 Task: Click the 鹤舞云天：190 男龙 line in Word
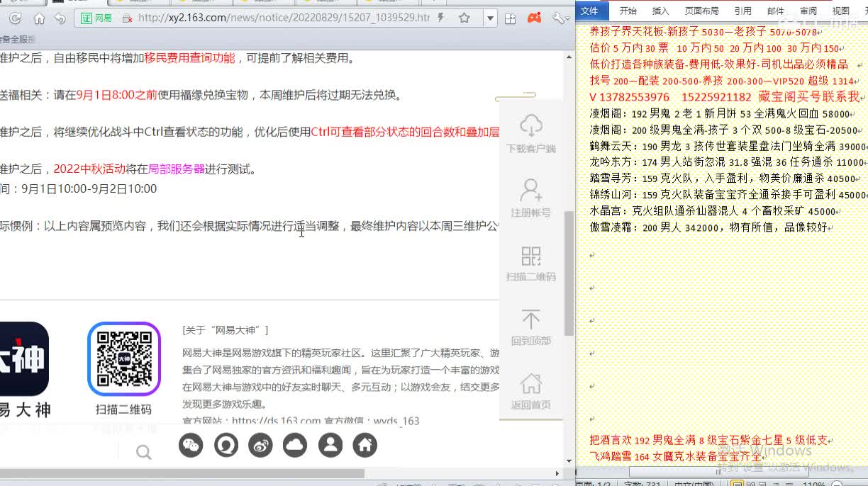(728, 146)
